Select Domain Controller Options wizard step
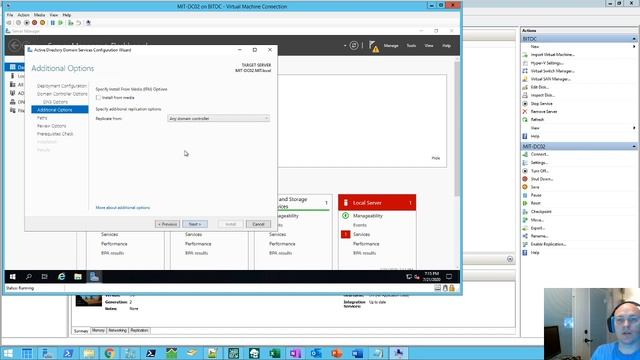 pos(62,94)
